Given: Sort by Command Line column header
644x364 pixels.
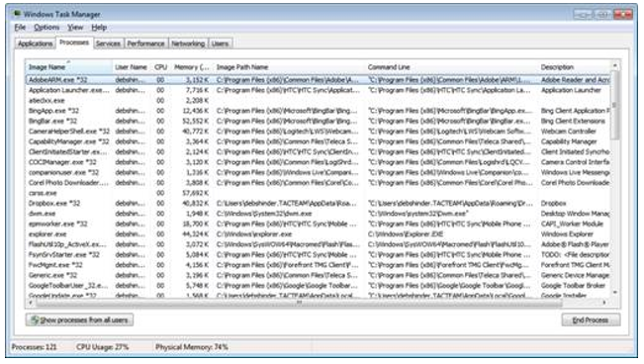Looking at the screenshot, I should pyautogui.click(x=451, y=67).
